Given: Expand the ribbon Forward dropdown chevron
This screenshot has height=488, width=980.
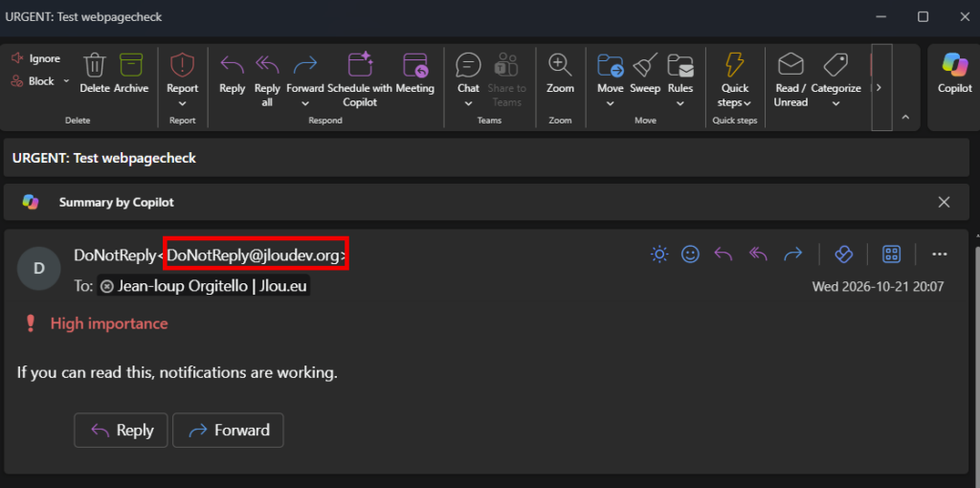Looking at the screenshot, I should click(305, 103).
